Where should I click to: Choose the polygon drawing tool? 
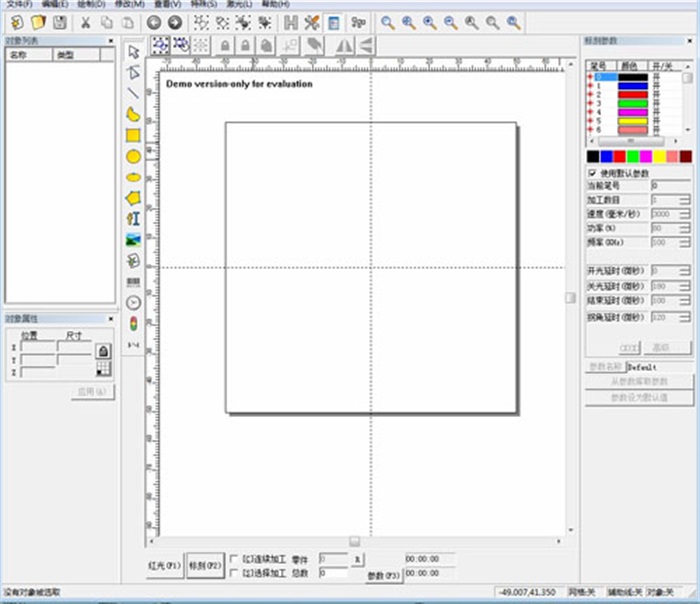133,198
